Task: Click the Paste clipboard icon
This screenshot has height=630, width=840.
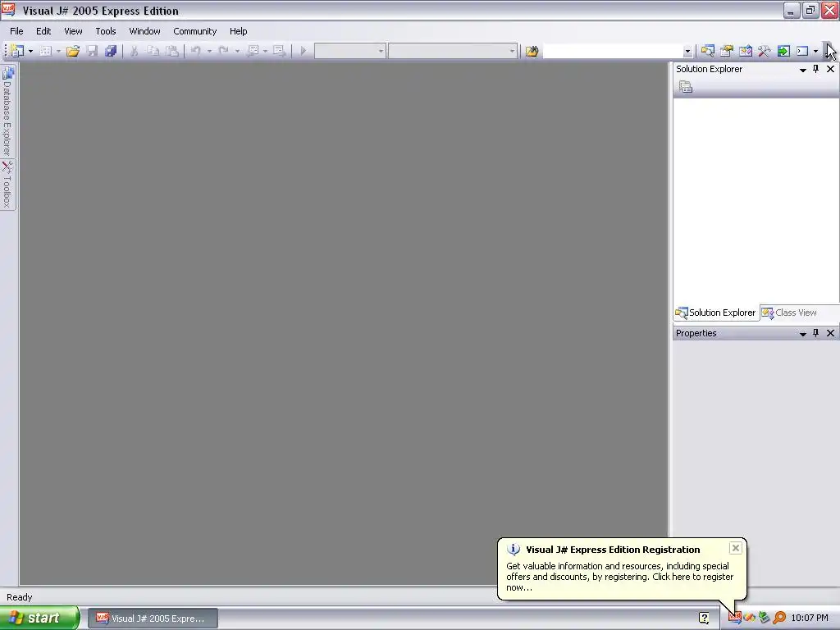Action: pos(172,51)
